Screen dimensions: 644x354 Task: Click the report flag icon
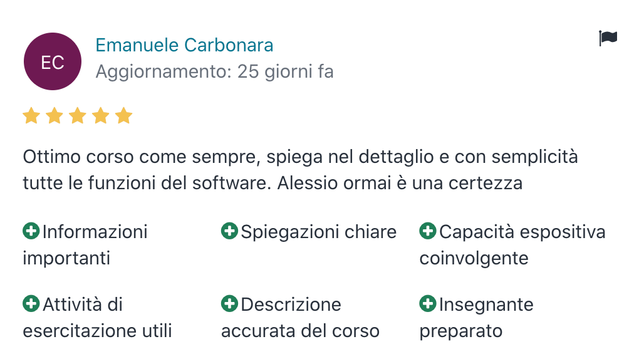608,38
